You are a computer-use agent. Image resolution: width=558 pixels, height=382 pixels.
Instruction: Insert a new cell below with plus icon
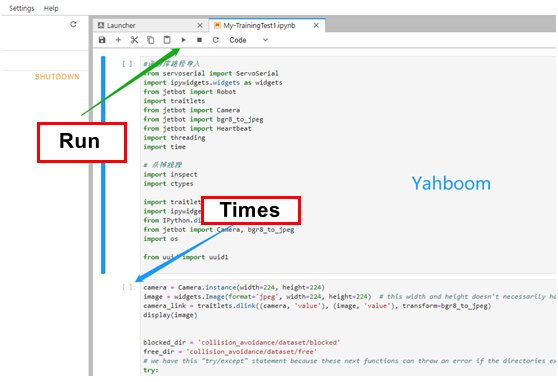pos(118,40)
